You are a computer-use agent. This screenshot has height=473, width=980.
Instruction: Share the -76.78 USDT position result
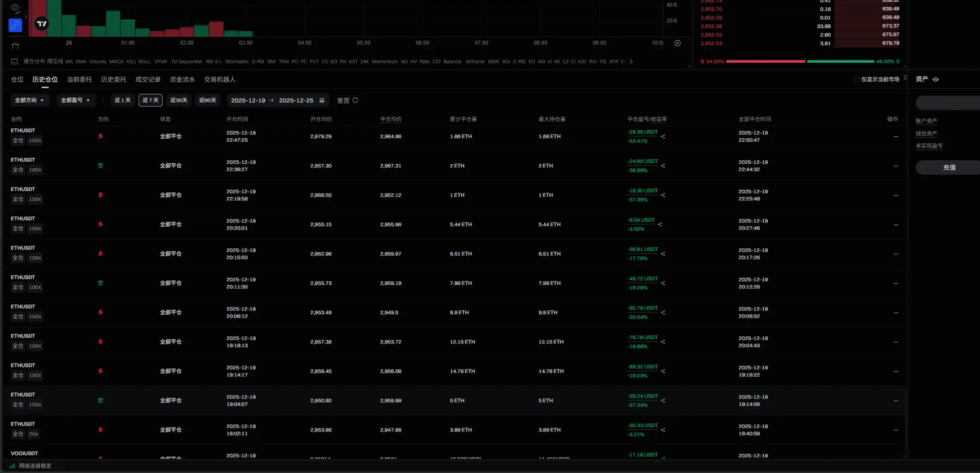(663, 342)
